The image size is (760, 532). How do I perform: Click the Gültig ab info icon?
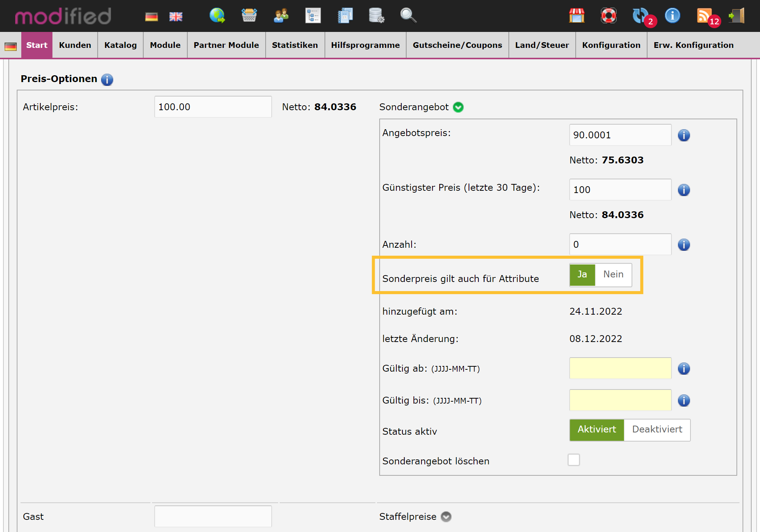684,368
